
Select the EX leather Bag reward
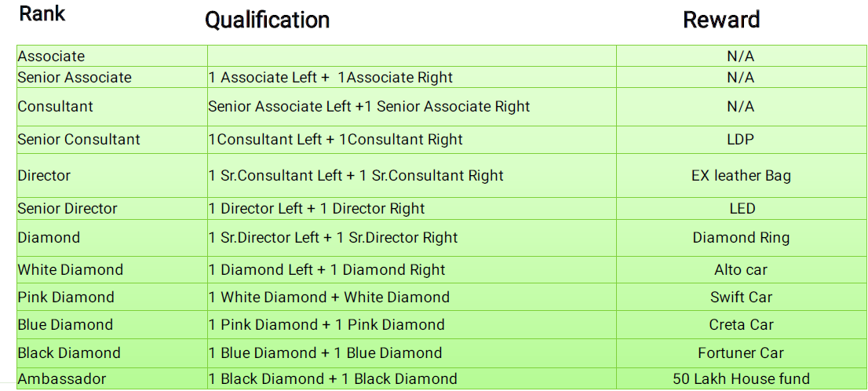(740, 176)
